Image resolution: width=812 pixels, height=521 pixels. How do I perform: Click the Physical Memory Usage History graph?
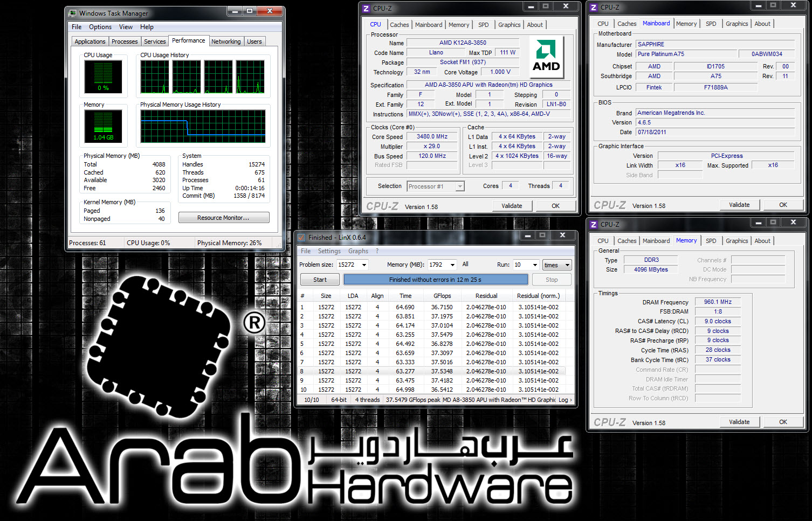point(203,127)
